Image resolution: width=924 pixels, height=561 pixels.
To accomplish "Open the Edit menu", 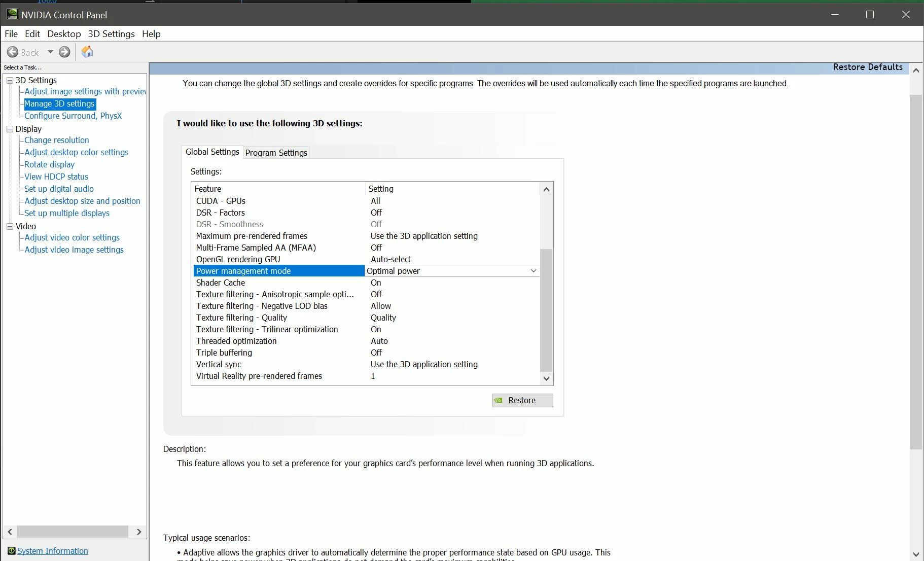I will point(32,33).
